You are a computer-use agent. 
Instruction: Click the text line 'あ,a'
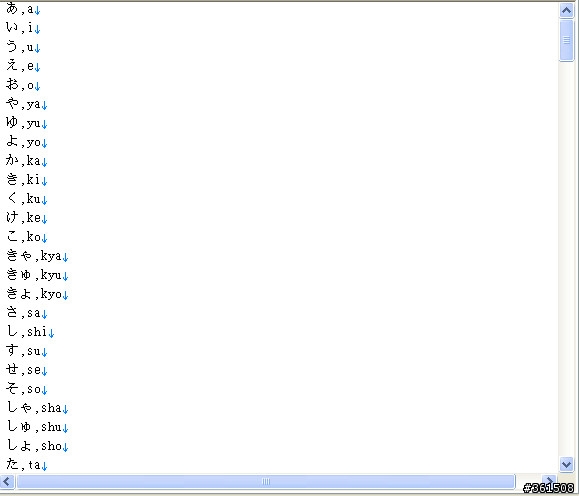coord(23,8)
